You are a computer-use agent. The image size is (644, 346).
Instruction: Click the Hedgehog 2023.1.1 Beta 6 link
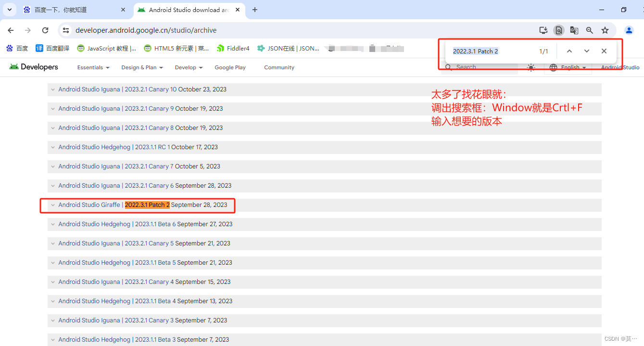point(117,224)
